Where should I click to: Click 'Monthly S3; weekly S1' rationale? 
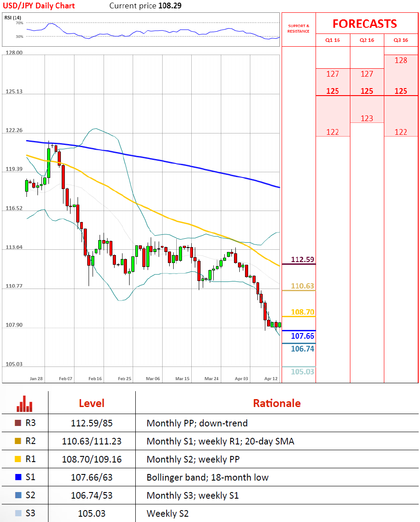(193, 496)
